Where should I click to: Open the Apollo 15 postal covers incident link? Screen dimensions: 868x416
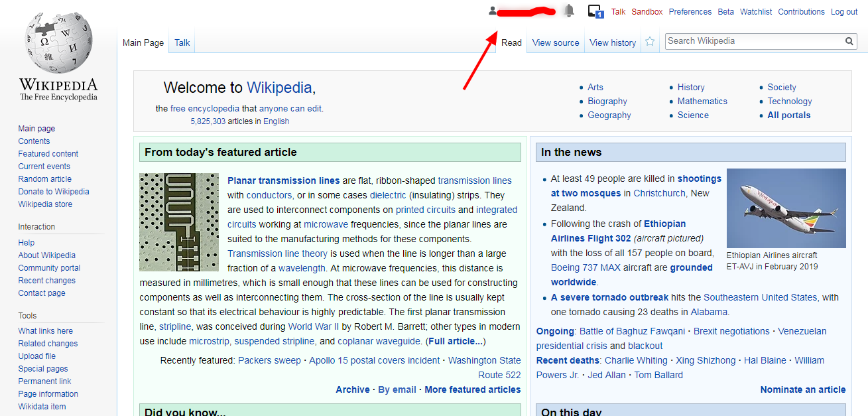[375, 360]
